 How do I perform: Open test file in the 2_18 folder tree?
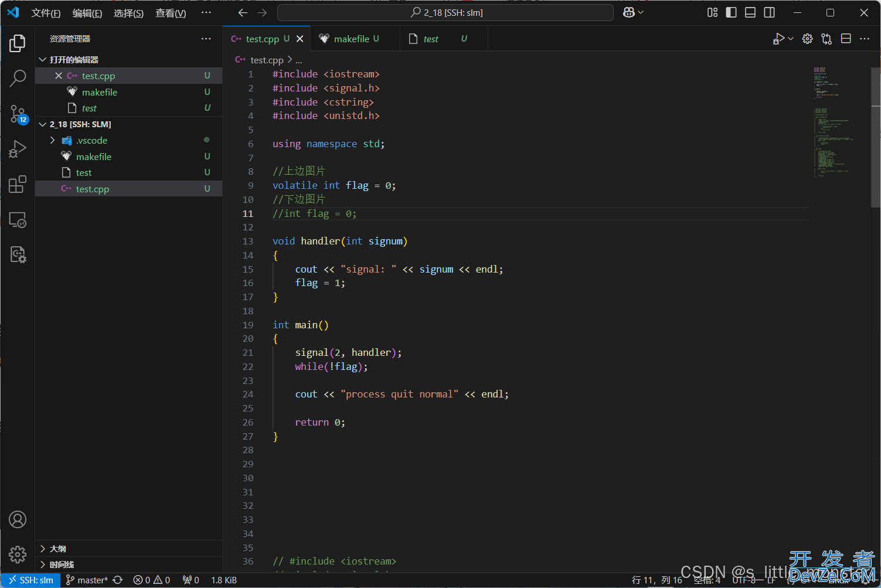coord(128,172)
